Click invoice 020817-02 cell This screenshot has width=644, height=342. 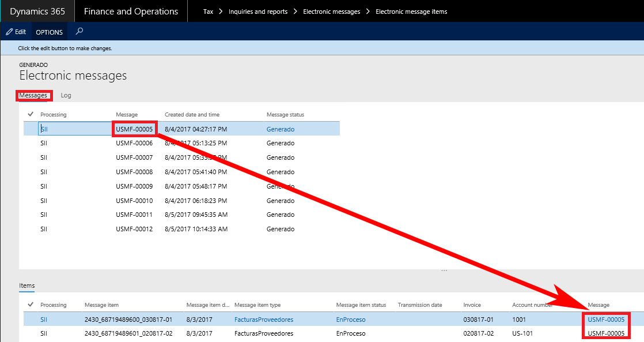pyautogui.click(x=479, y=333)
